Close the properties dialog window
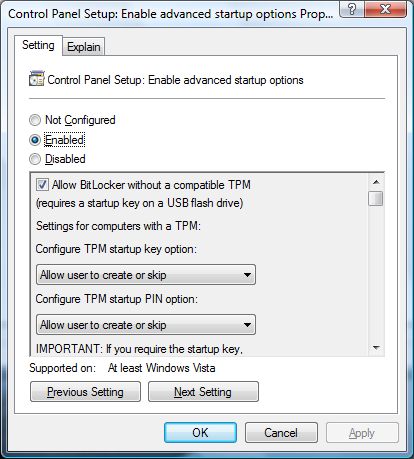Image resolution: width=414 pixels, height=459 pixels. click(386, 9)
